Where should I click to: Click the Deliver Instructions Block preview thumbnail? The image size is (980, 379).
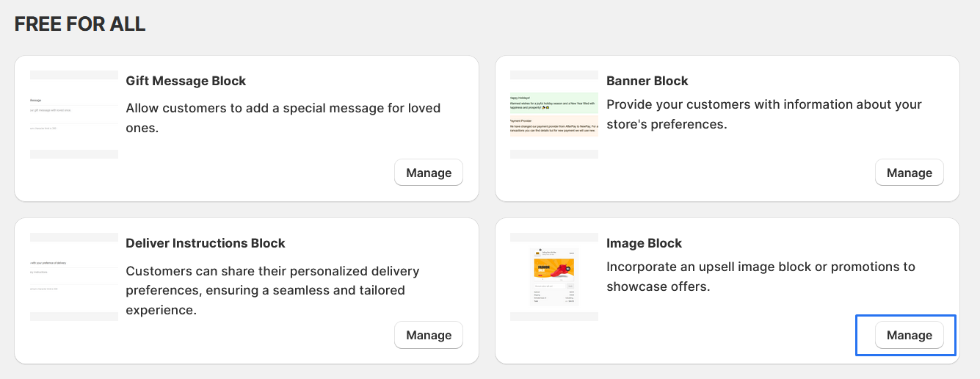74,277
